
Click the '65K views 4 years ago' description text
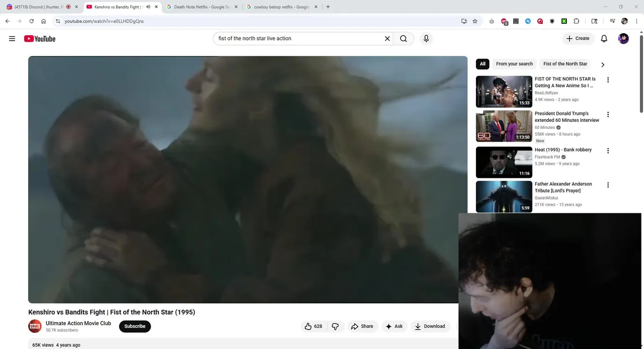56,345
